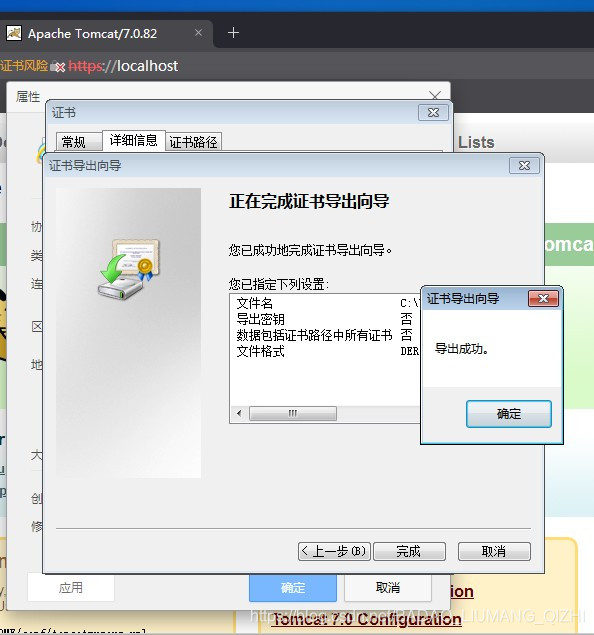Click the Tomcat favicon on the tab

[14, 33]
